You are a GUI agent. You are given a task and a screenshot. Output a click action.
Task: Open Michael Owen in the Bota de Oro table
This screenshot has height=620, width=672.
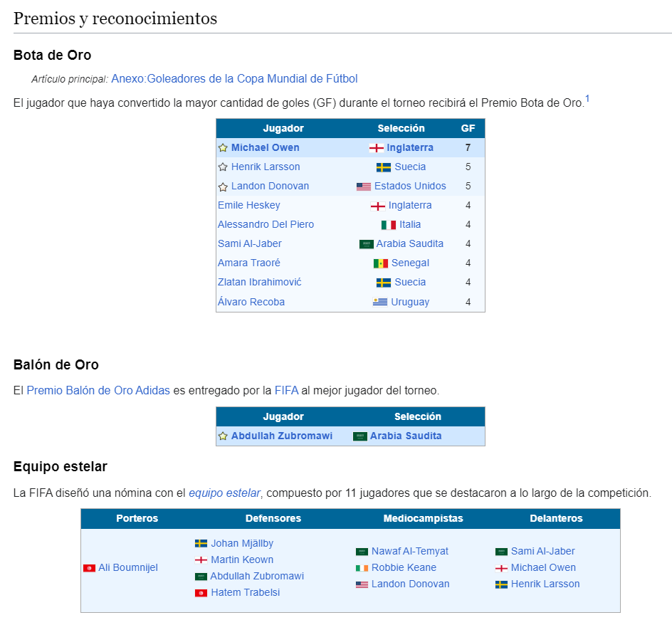pos(266,147)
